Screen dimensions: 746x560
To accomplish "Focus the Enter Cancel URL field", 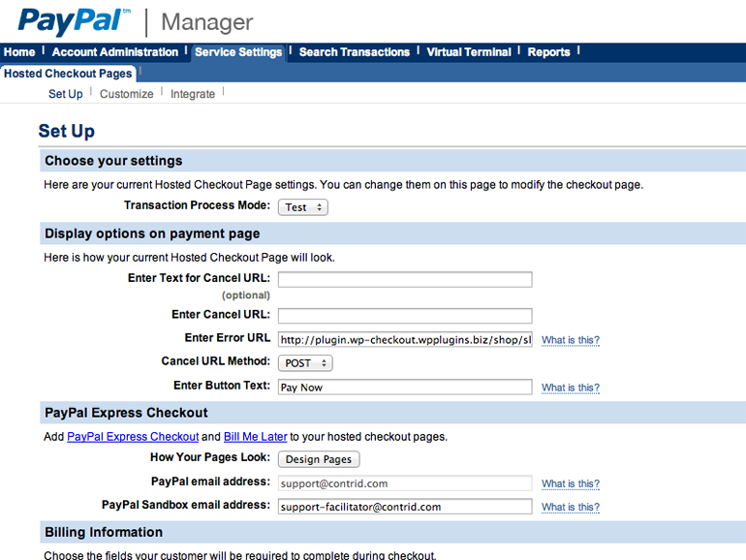I will (x=405, y=316).
